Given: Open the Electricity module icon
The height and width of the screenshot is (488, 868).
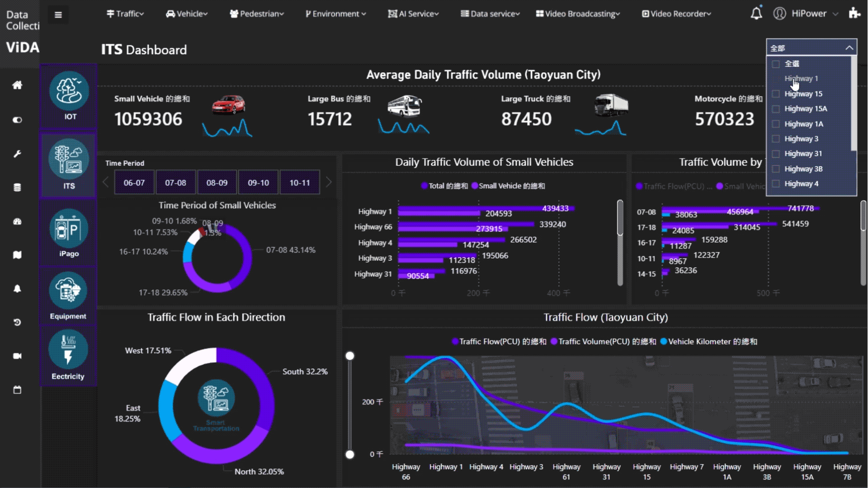Looking at the screenshot, I should tap(69, 350).
